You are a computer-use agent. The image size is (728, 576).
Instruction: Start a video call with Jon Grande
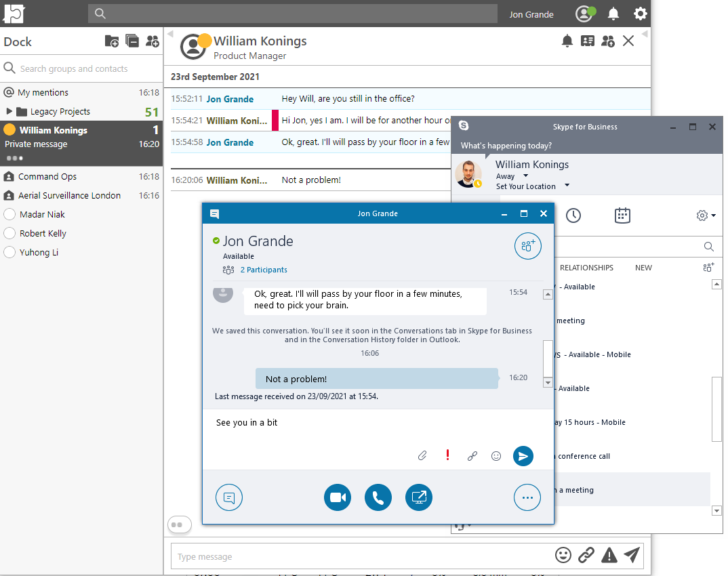[338, 498]
